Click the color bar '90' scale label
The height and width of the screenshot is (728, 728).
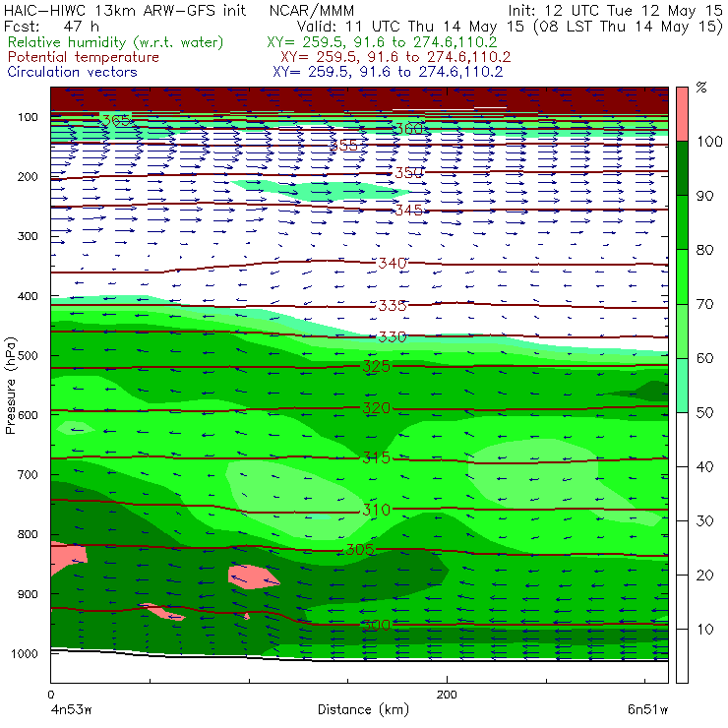pos(704,196)
